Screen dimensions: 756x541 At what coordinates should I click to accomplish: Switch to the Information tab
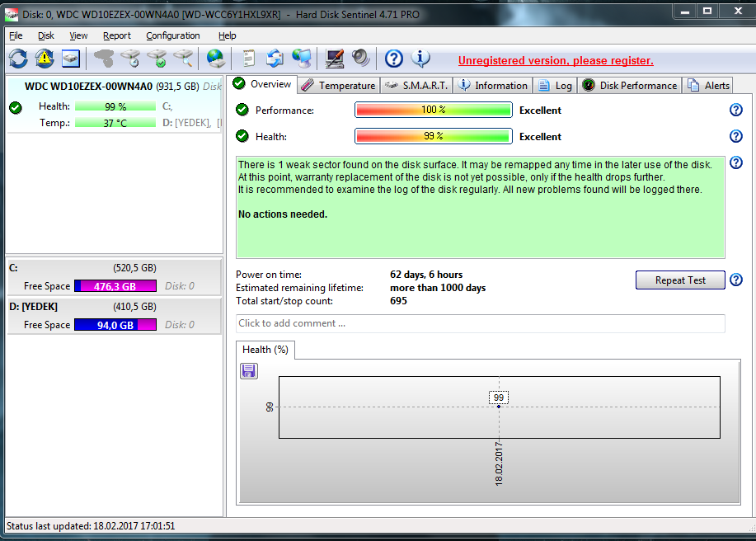click(x=493, y=85)
